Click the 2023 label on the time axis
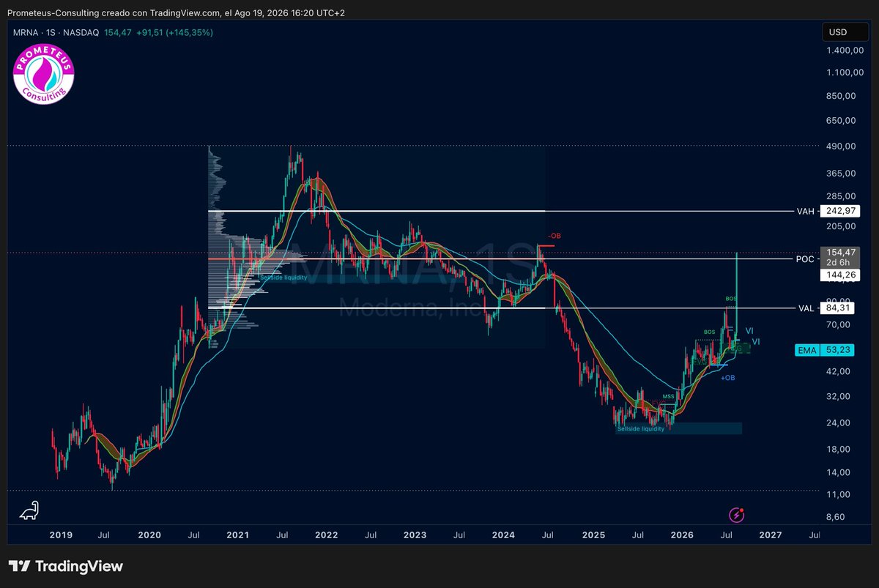This screenshot has height=588, width=879. pyautogui.click(x=415, y=535)
